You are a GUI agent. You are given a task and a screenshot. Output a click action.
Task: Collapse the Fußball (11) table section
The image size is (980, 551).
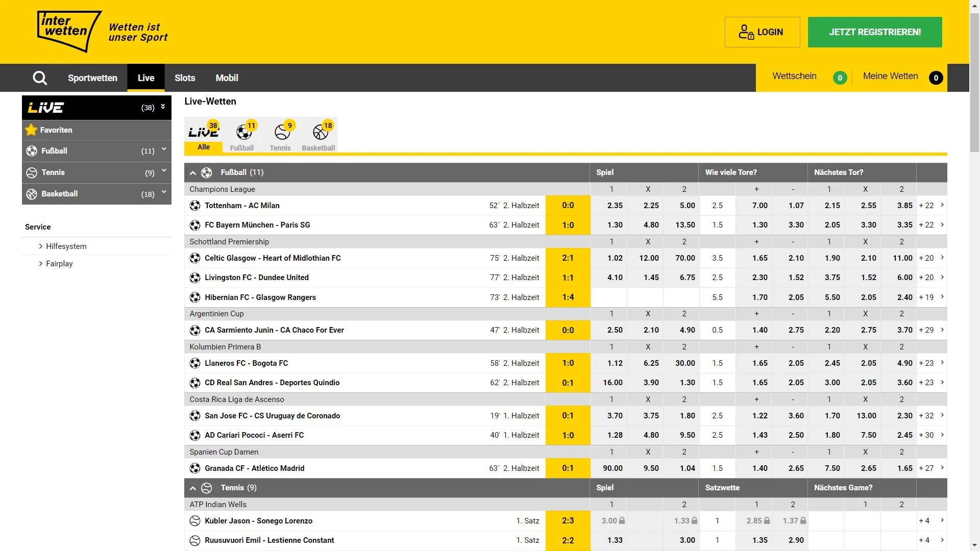[193, 173]
